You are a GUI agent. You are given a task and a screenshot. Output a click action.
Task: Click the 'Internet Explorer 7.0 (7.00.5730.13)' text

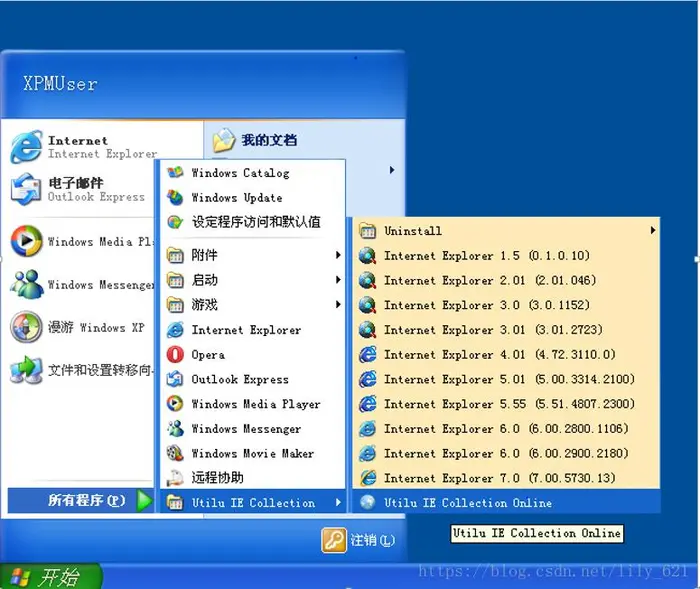[x=500, y=478]
